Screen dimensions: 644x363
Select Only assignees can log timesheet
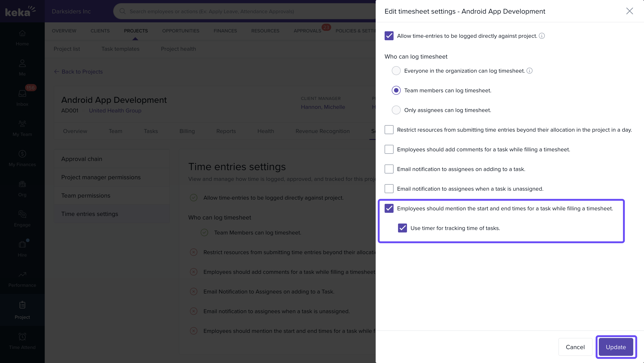pyautogui.click(x=396, y=110)
